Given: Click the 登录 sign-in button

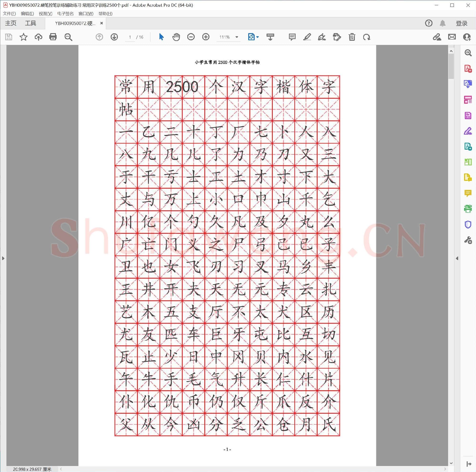Looking at the screenshot, I should [x=461, y=23].
